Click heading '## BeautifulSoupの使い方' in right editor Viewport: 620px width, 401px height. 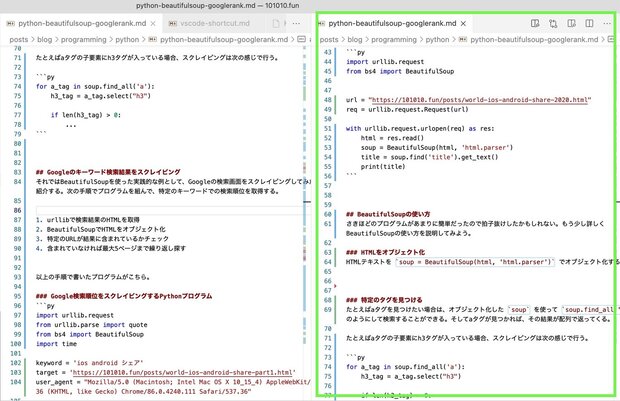click(388, 214)
